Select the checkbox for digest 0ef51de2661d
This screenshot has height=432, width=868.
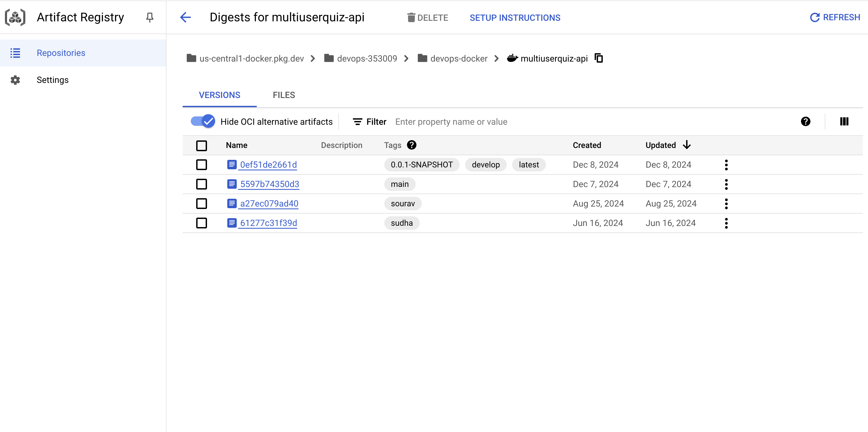coord(202,165)
